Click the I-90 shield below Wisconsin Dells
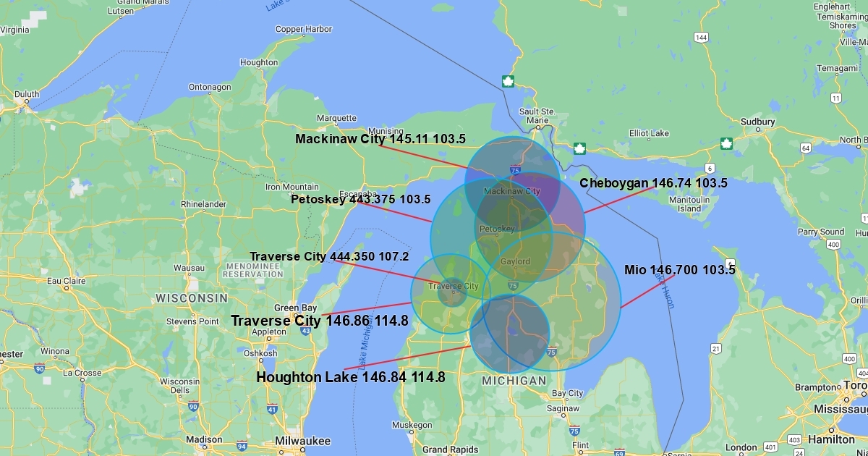Viewport: 868px width, 456px height. click(193, 406)
